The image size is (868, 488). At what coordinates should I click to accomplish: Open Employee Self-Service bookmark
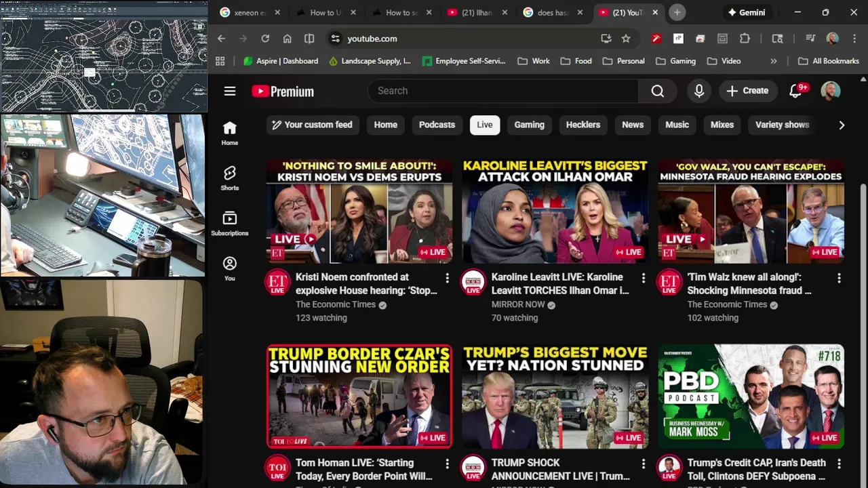tap(464, 61)
